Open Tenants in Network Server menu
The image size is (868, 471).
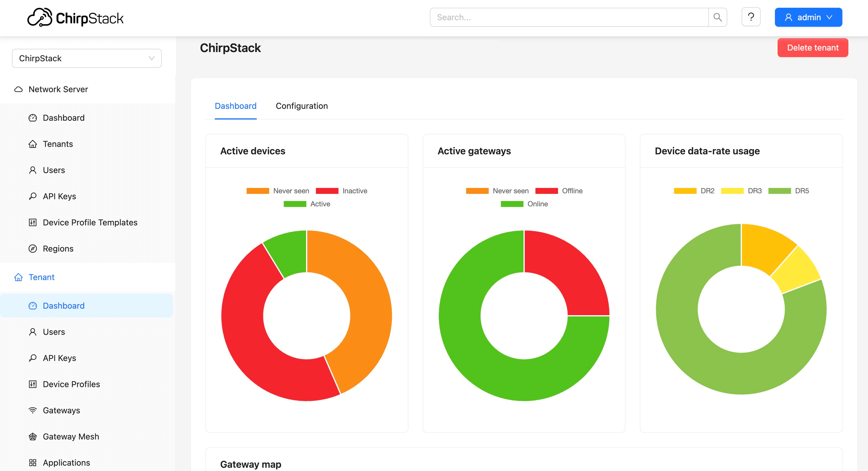(x=58, y=144)
